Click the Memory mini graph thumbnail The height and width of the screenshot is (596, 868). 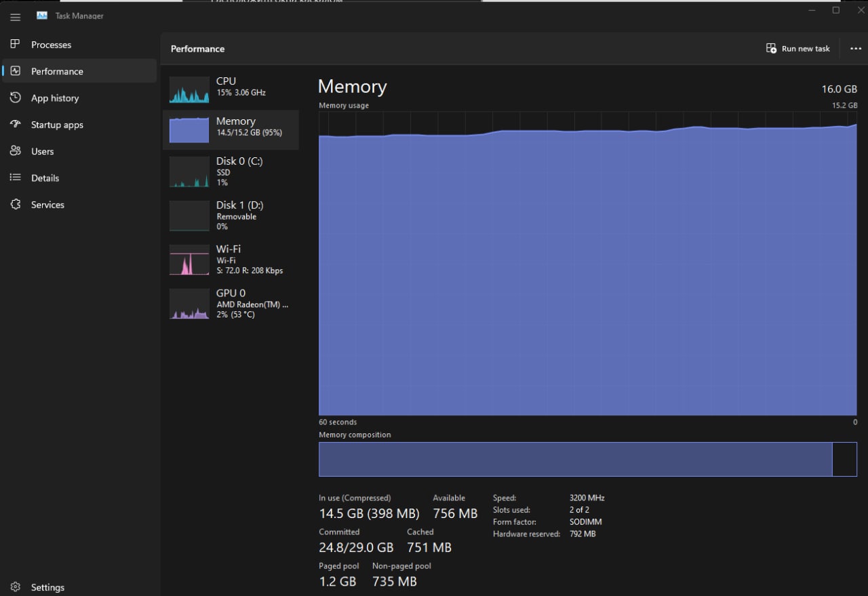click(189, 130)
